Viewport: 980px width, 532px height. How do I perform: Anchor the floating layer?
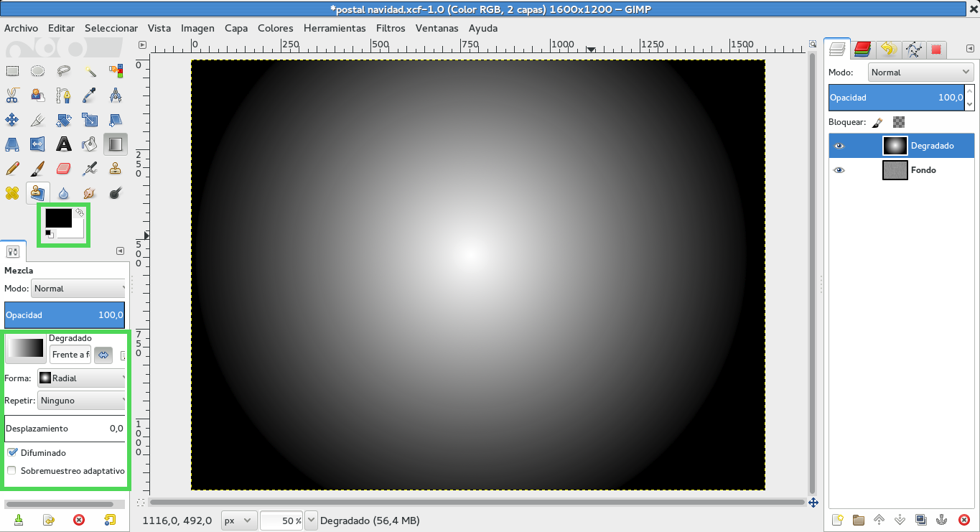pyautogui.click(x=942, y=520)
